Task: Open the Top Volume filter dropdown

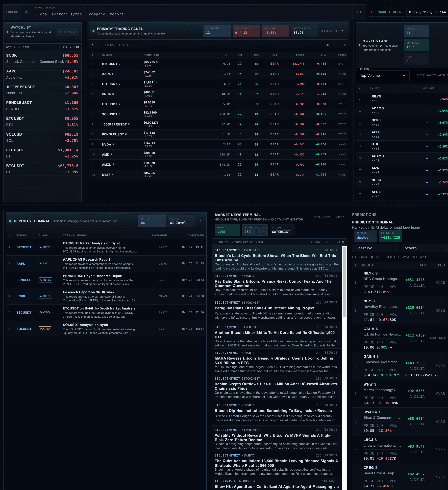Action: (382, 75)
